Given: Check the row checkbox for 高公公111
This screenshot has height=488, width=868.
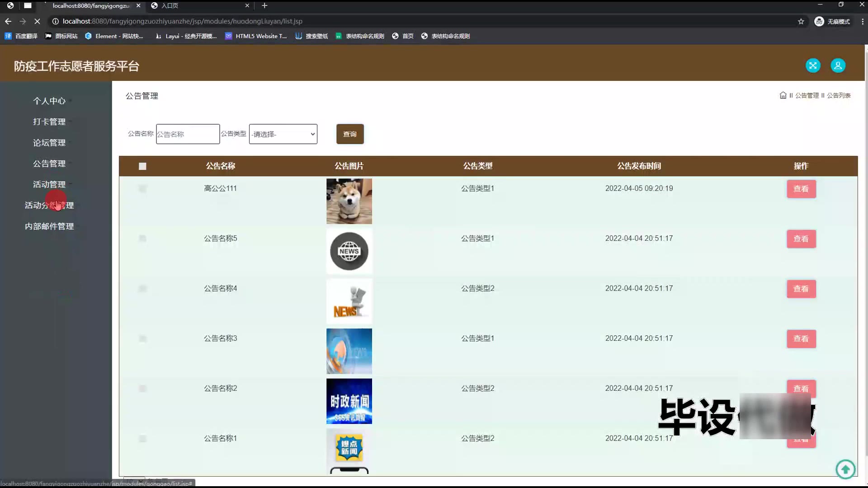Looking at the screenshot, I should [142, 188].
